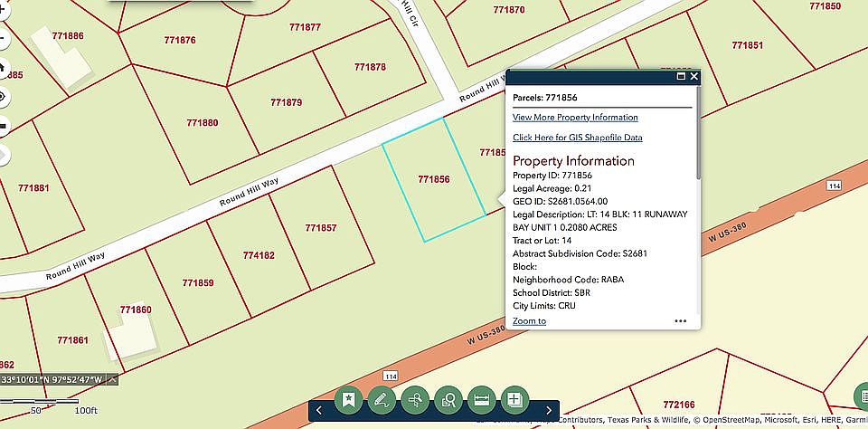
Task: Select parcel 771860 on the map
Action: 136,310
